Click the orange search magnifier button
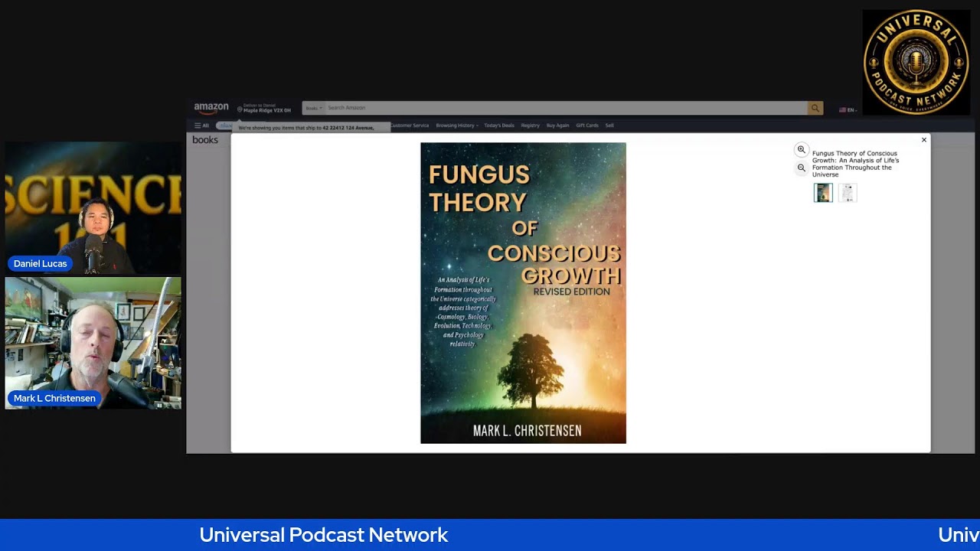This screenshot has width=980, height=551. coord(815,108)
